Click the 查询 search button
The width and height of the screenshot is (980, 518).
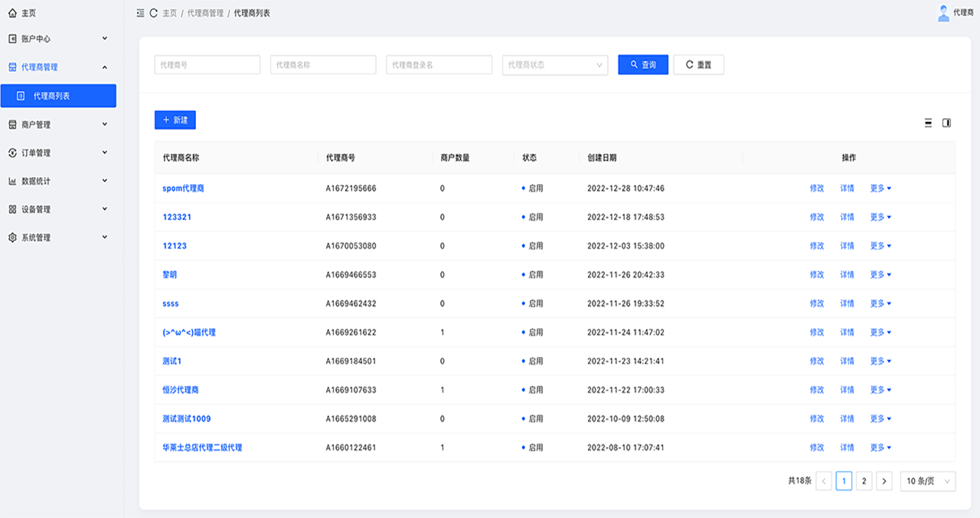pos(643,65)
